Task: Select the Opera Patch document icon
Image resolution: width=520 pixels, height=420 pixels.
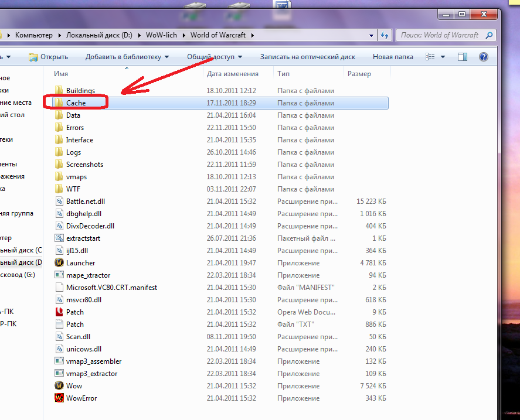Action: pos(59,312)
